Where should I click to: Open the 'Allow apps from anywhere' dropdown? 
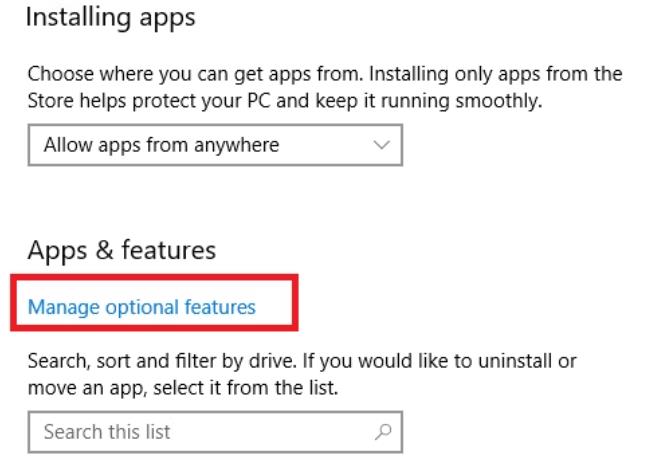(x=215, y=145)
